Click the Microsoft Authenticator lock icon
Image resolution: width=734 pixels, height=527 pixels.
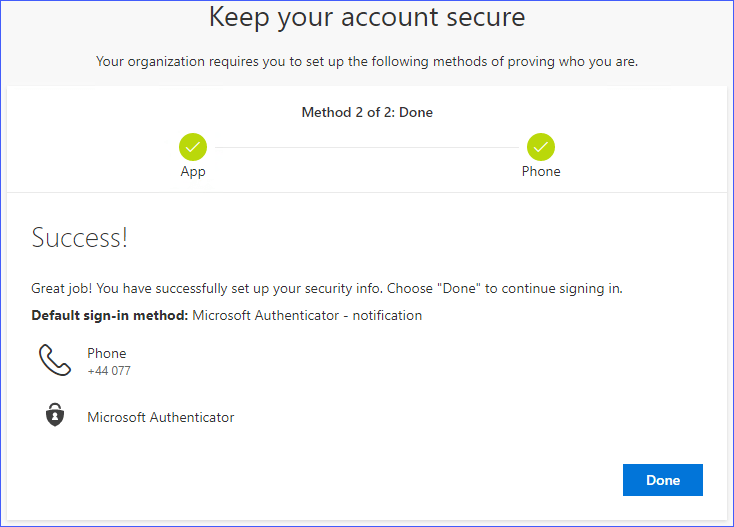point(55,417)
